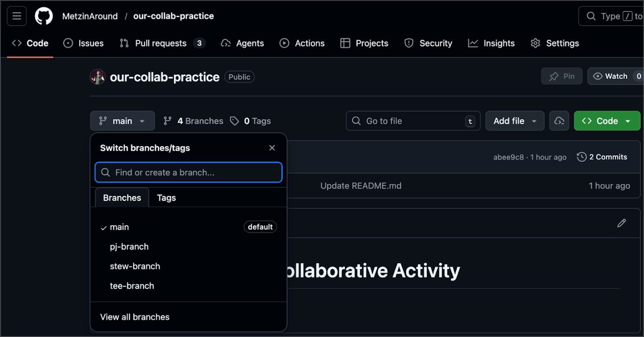
Task: Click the repository owner avatar
Action: click(98, 77)
